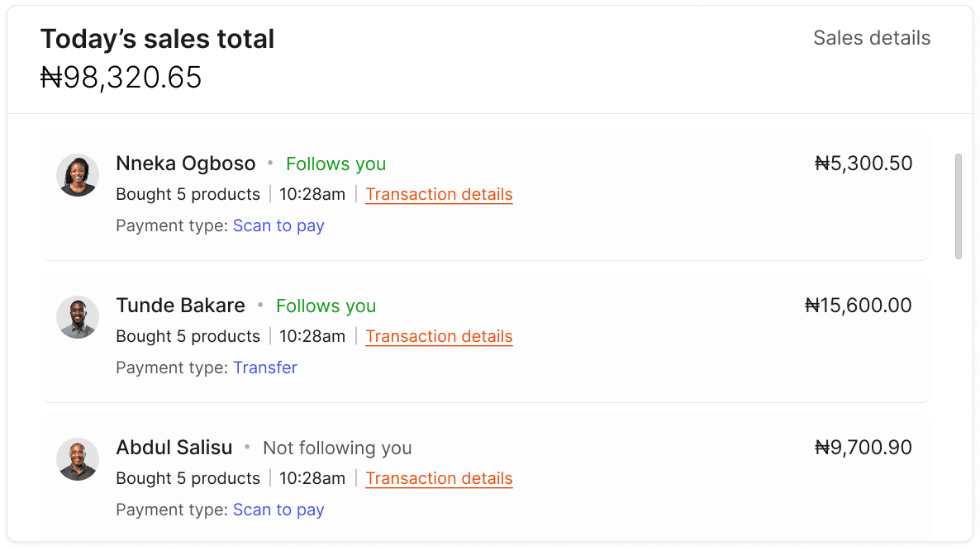Screen dimensions: 980x550
Task: Select Follows you next to Tunde Bakare
Action: click(326, 306)
